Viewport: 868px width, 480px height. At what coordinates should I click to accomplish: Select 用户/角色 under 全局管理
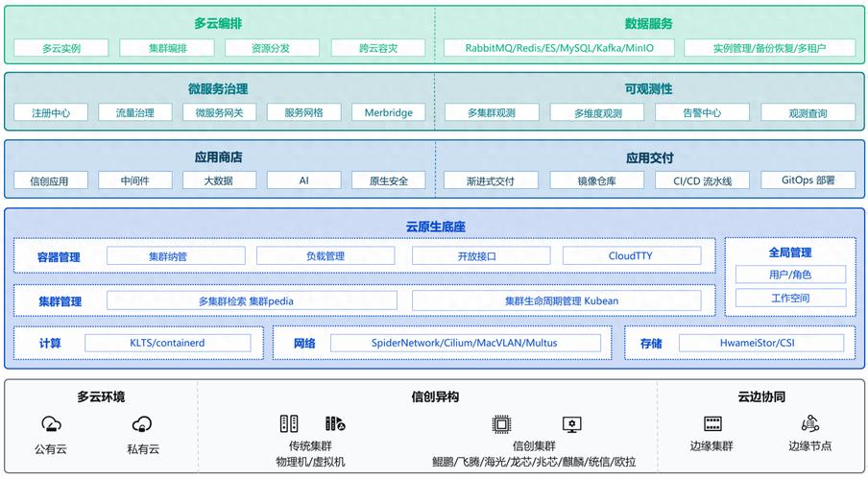point(790,275)
